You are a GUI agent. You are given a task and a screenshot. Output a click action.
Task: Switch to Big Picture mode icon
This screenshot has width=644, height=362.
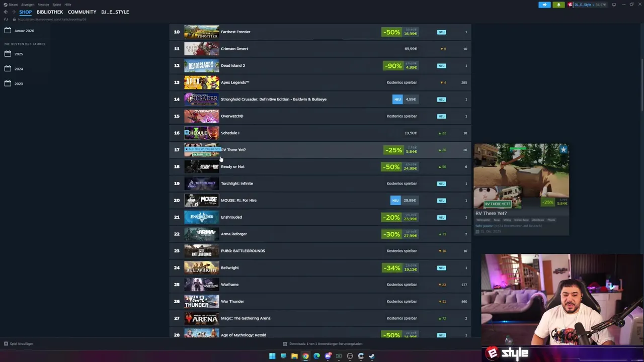[x=614, y=5]
